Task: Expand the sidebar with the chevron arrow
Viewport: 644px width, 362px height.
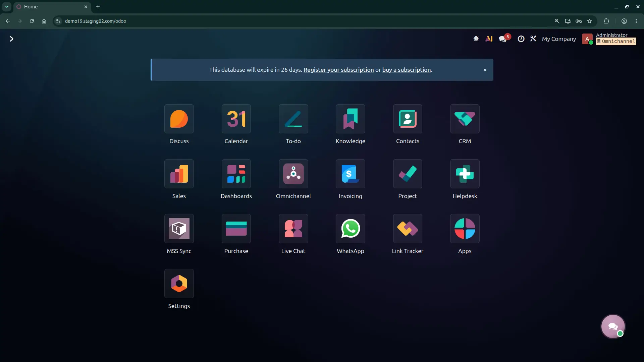Action: tap(12, 39)
